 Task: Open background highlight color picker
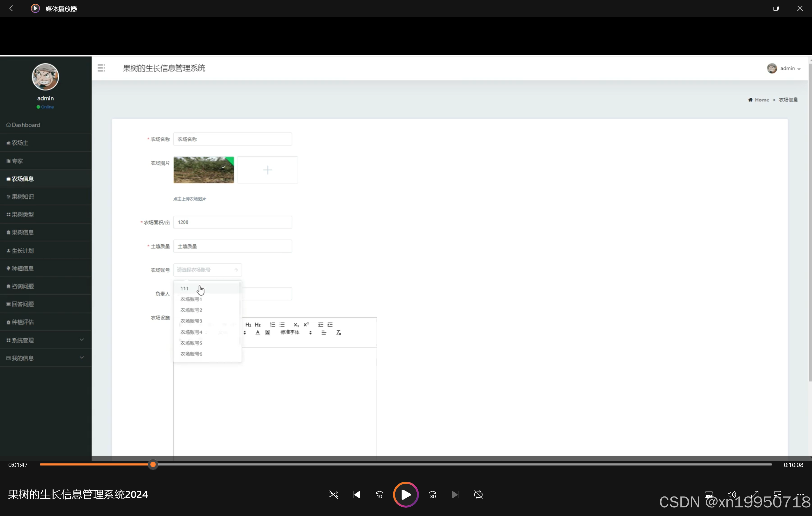coord(267,332)
